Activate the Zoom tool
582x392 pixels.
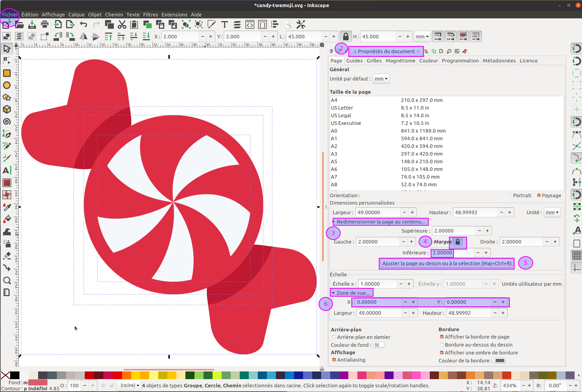[7, 281]
